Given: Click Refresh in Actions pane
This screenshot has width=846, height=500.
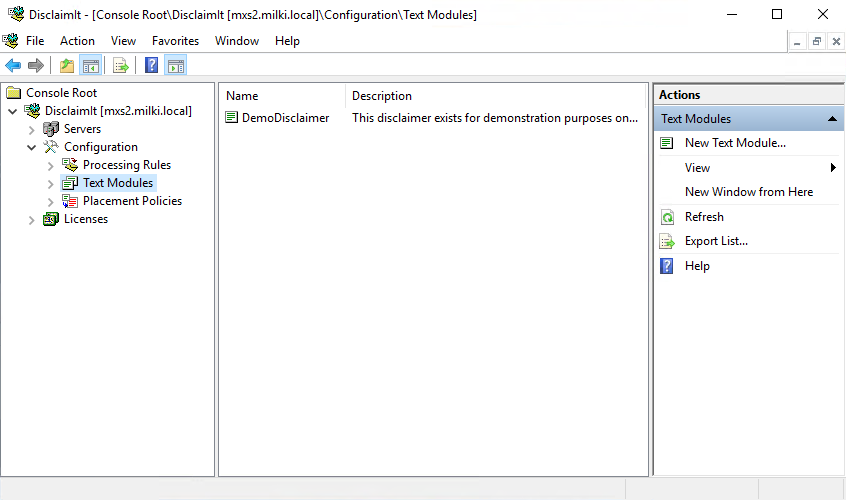Looking at the screenshot, I should pos(704,217).
